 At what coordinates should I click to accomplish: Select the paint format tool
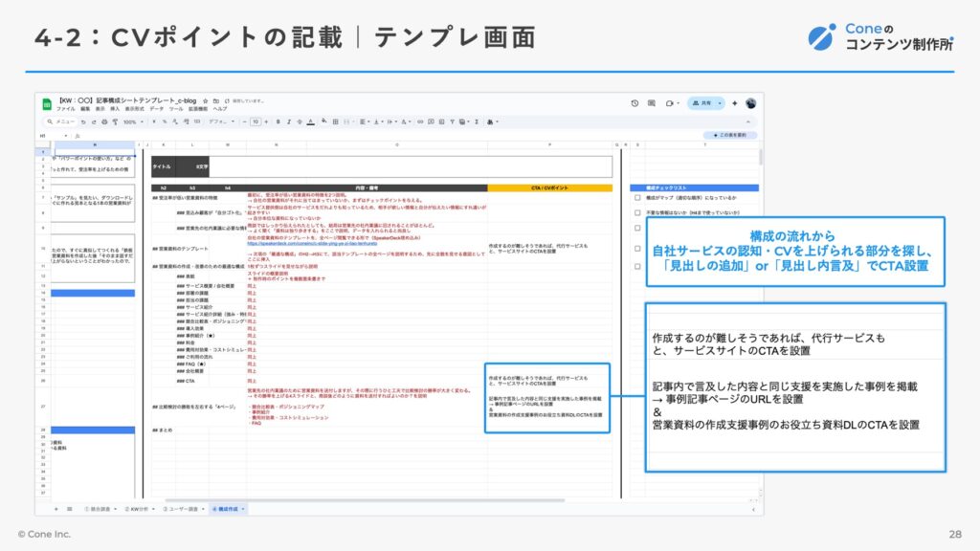click(115, 121)
